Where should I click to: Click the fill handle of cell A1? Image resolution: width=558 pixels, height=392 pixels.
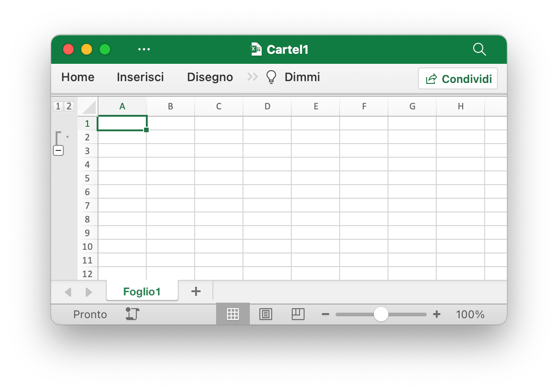click(146, 130)
